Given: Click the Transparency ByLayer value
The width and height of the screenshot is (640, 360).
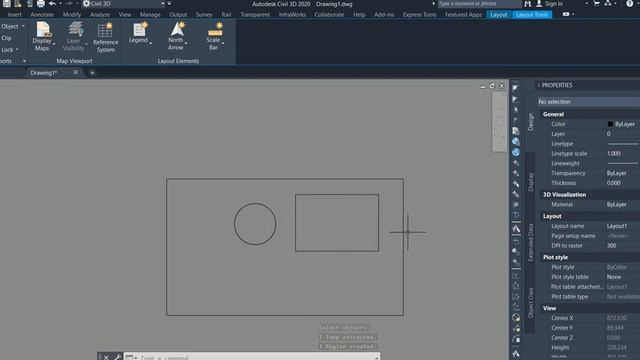Looking at the screenshot, I should point(616,173).
